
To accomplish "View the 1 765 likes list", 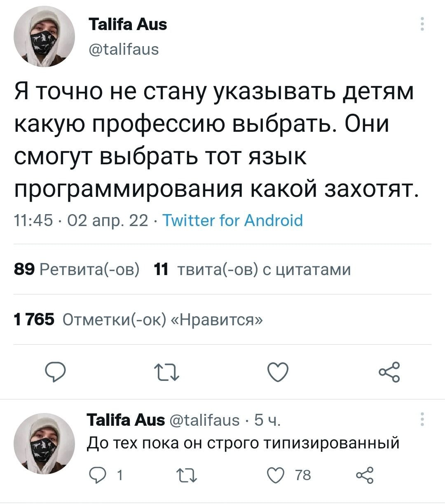I will point(138,319).
